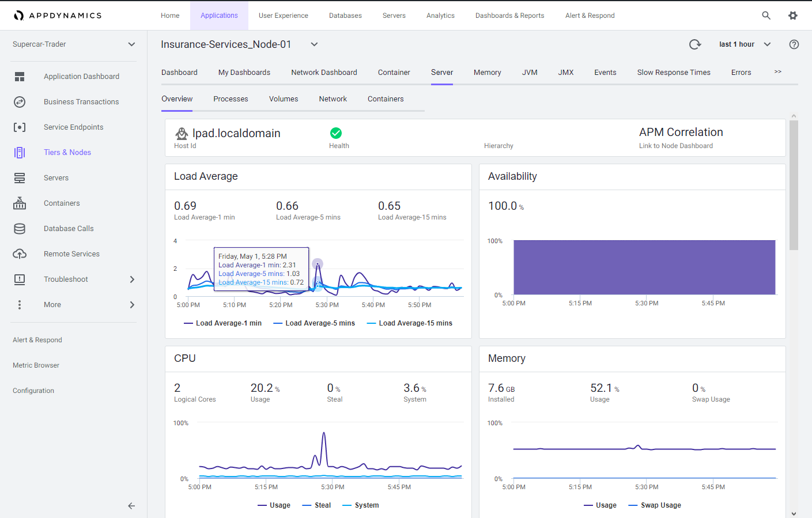This screenshot has height=518, width=812.
Task: Switch to the Memory tab
Action: tap(488, 73)
